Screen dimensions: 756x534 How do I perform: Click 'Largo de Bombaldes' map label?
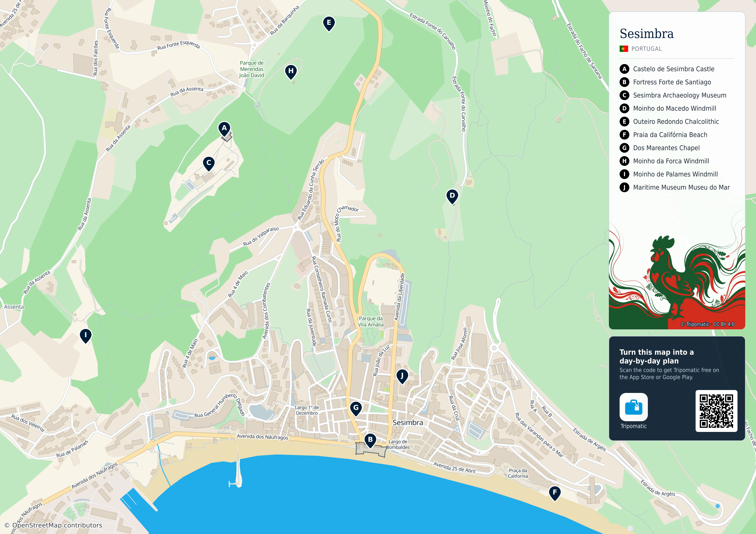(x=398, y=444)
